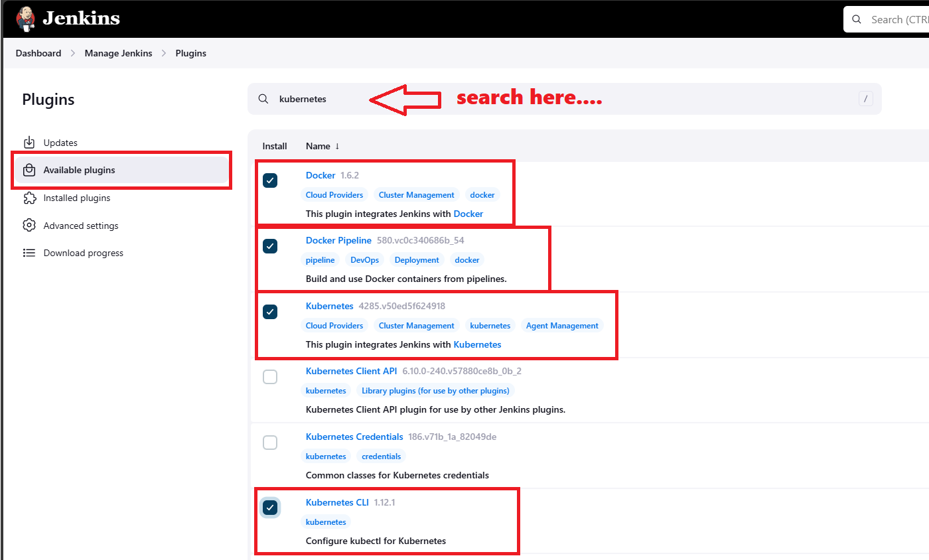Click Library plugins tag under Client API
This screenshot has height=560, width=929.
(435, 391)
